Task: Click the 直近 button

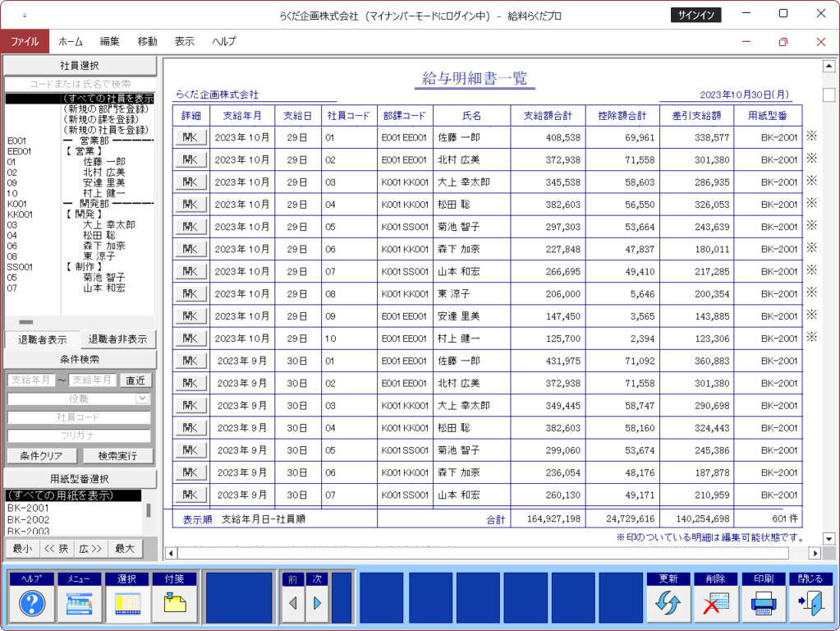Action: click(135, 380)
